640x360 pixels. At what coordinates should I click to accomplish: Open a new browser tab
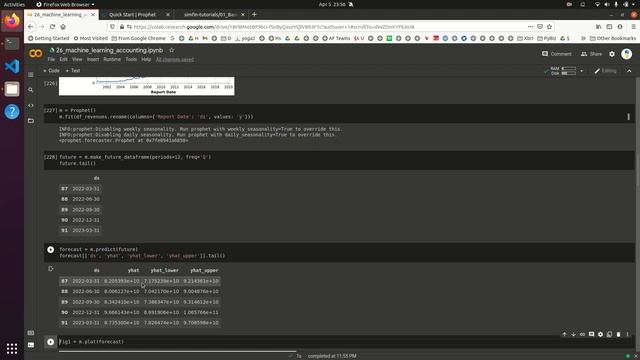click(254, 15)
